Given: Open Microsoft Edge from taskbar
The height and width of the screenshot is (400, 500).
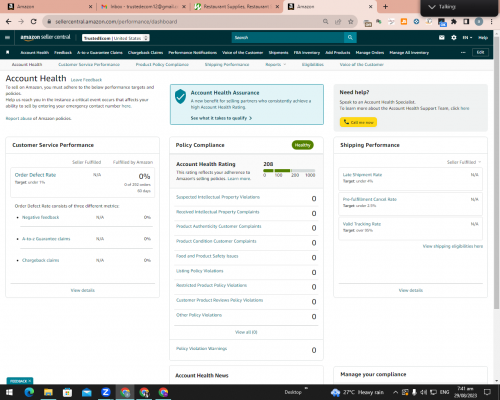Looking at the screenshot, I should 29,392.
